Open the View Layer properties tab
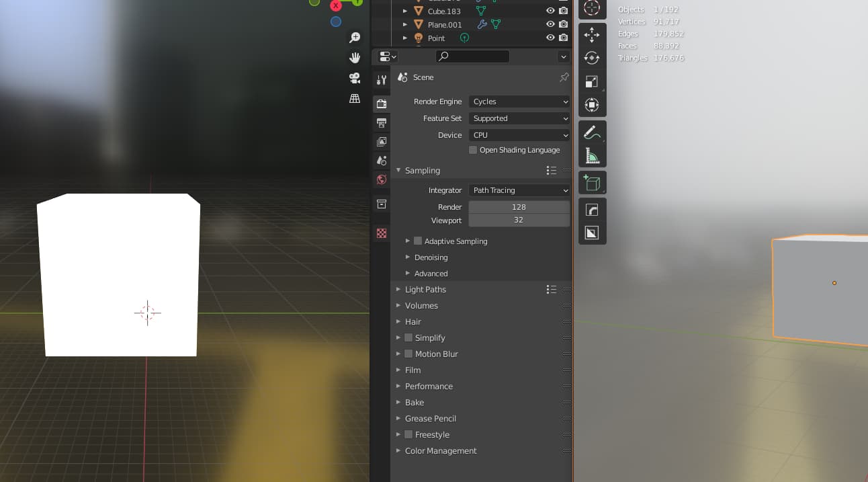Viewport: 868px width, 482px height. tap(382, 142)
